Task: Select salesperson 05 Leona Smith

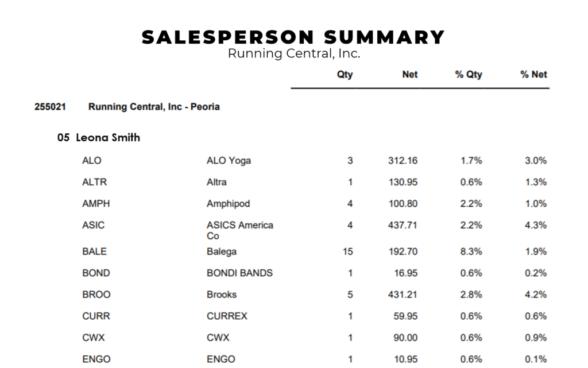Action: (99, 138)
